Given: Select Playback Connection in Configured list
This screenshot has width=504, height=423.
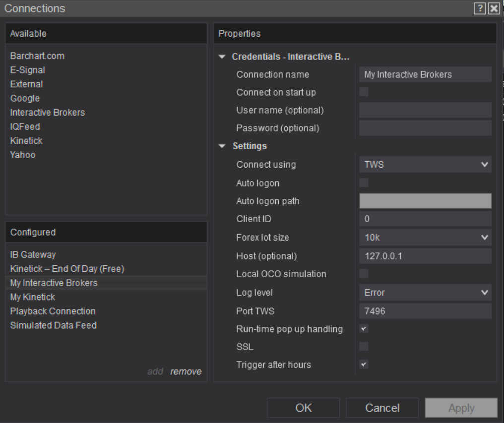Looking at the screenshot, I should click(53, 311).
